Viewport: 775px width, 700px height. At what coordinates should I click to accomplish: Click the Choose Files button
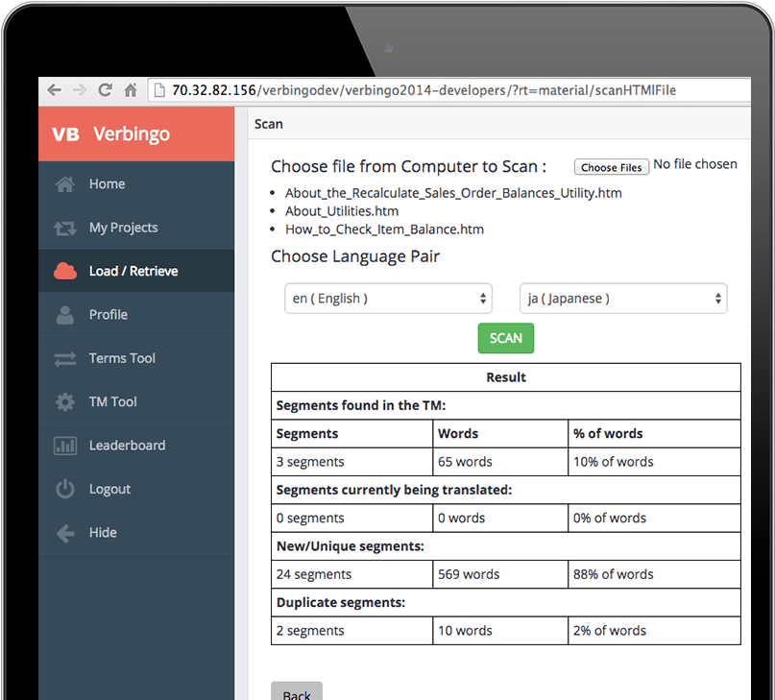[611, 167]
